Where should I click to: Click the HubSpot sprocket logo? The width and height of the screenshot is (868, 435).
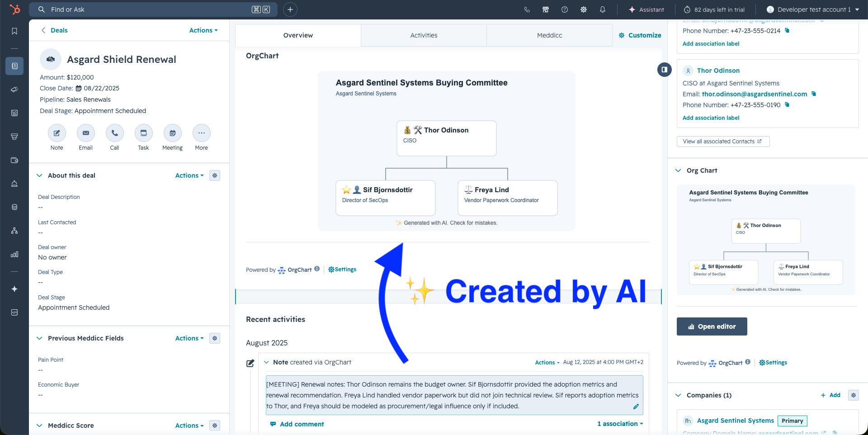pos(14,9)
